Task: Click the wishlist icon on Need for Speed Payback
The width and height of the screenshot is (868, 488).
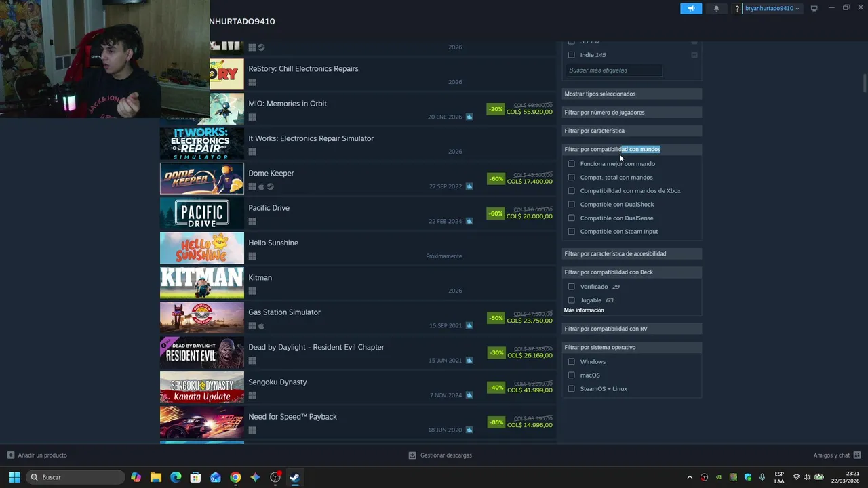Action: [469, 430]
